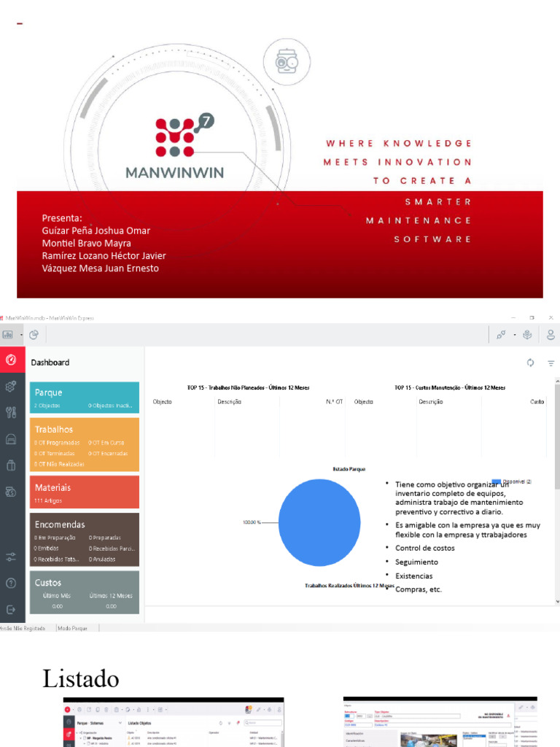Image resolution: width=560 pixels, height=747 pixels.
Task: Select the red Dashboard gauge sidebar icon
Action: (11, 359)
